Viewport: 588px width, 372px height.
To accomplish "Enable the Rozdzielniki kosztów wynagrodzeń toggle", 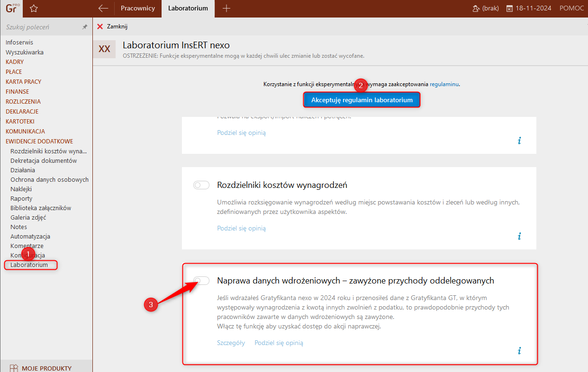I will coord(201,185).
